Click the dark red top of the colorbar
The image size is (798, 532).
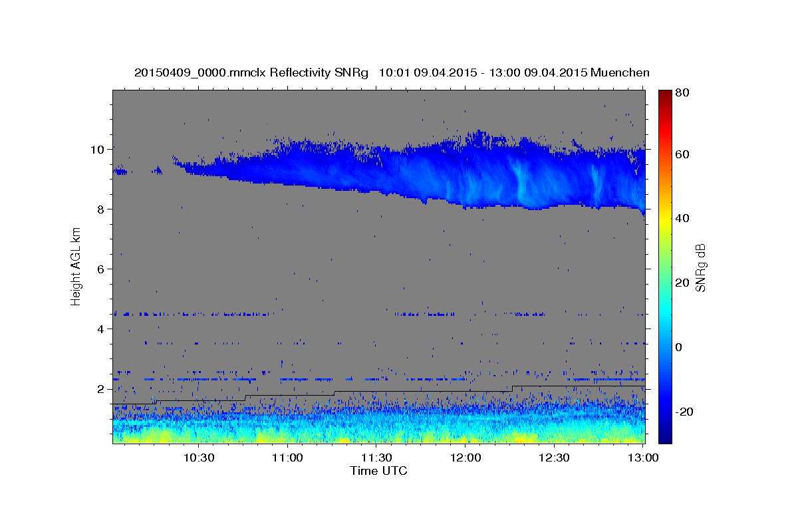[665, 96]
